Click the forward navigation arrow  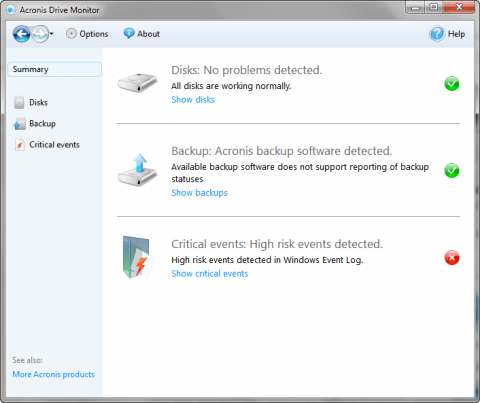point(40,34)
